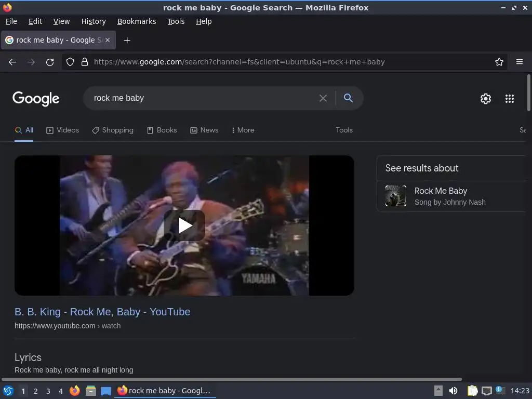Launch Firefox from taskbar launcher
Screen dimensions: 532x399
coord(75,391)
